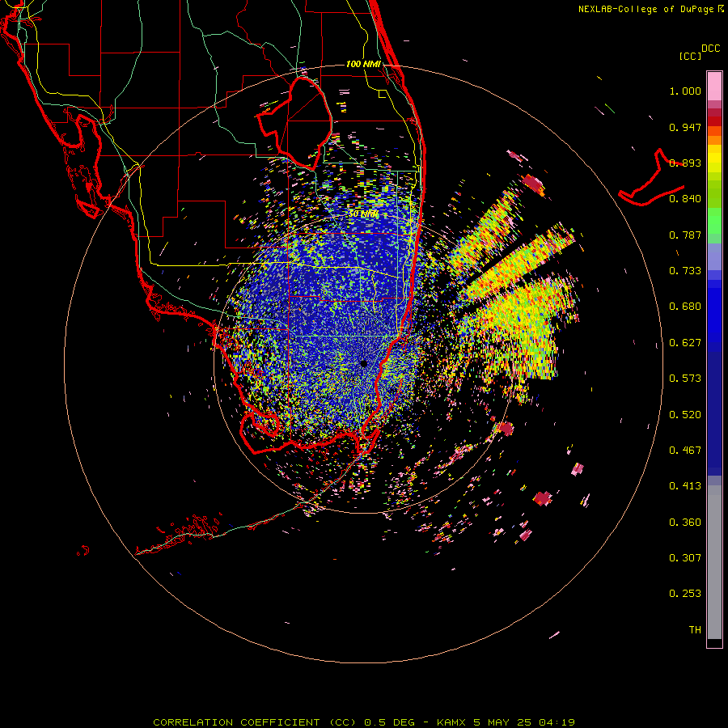Select the 1.000 scale value
Screen dimensions: 728x728
[x=685, y=91]
